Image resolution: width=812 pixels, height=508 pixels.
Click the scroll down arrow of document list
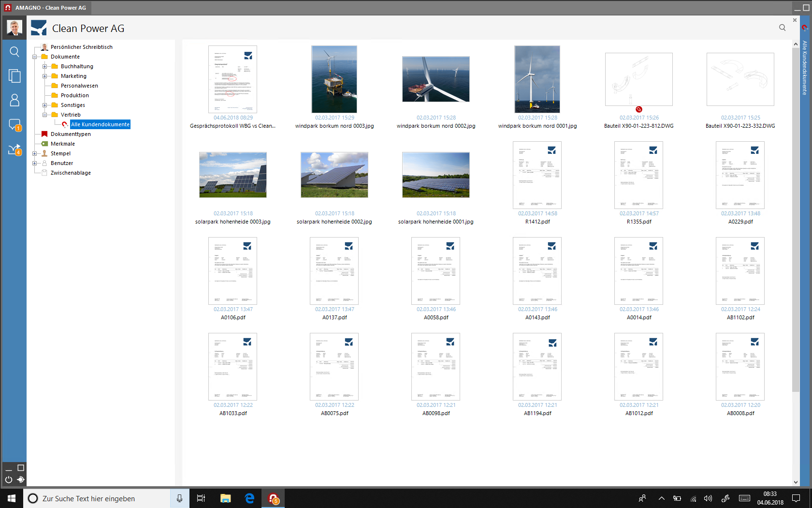[796, 482]
